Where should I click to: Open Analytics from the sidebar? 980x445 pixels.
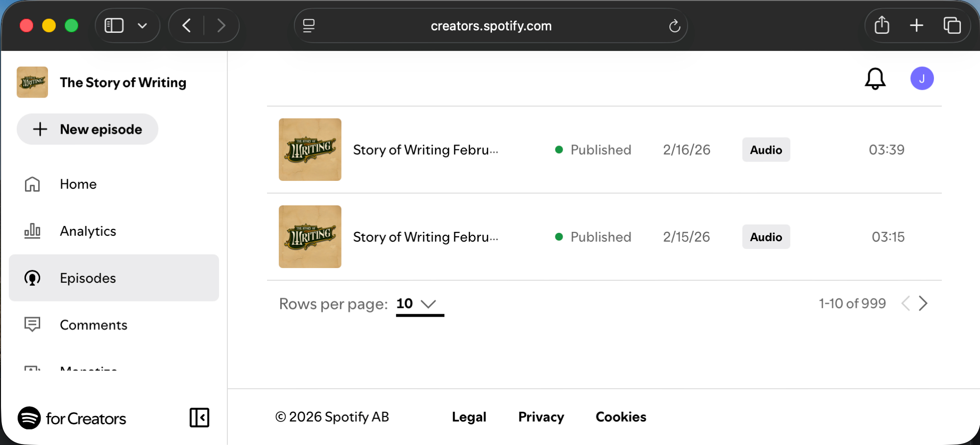pos(88,231)
